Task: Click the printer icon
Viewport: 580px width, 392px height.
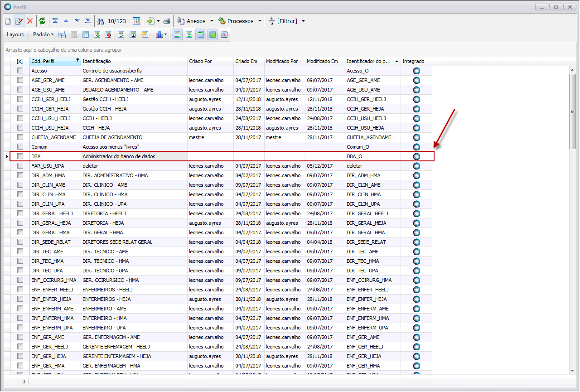Action: pyautogui.click(x=167, y=21)
